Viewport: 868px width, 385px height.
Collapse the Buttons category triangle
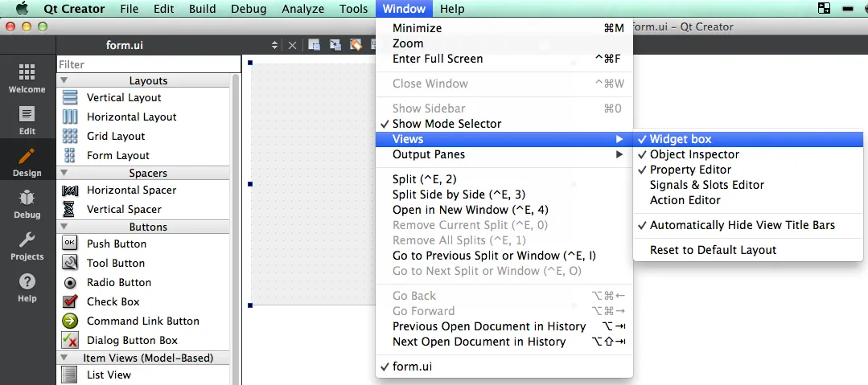(64, 227)
